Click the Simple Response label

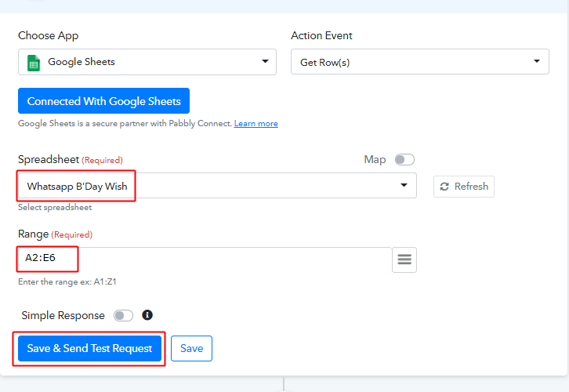[x=63, y=315]
